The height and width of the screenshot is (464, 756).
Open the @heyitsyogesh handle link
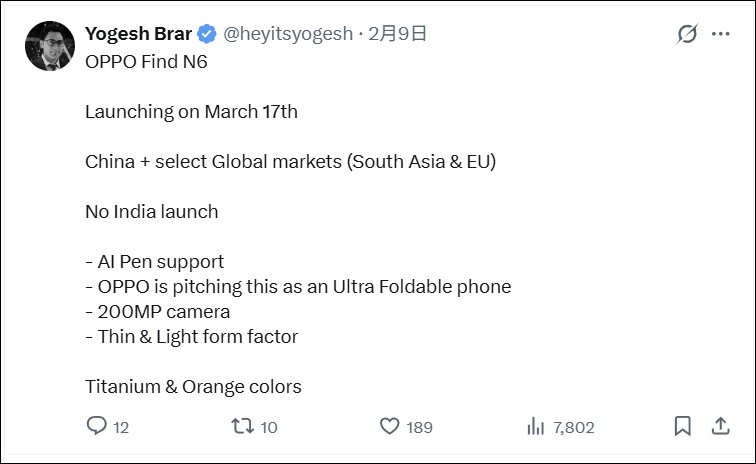coord(287,34)
